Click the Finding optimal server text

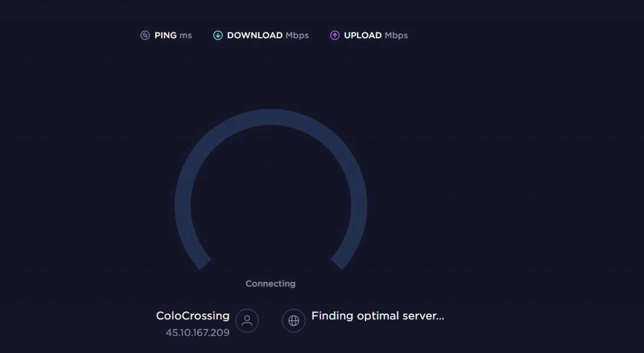378,316
